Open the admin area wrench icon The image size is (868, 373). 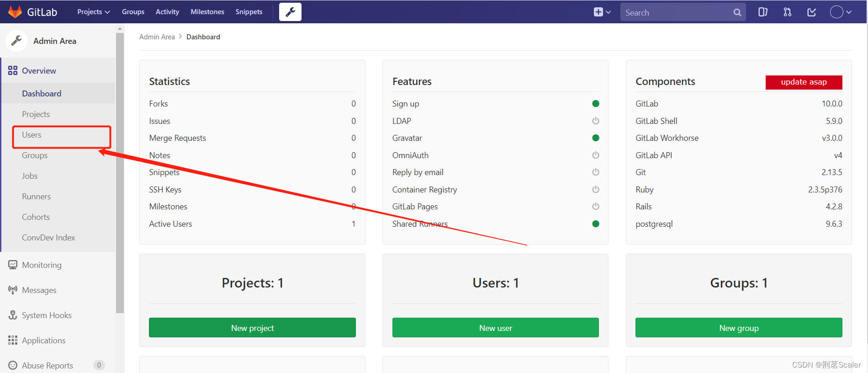coord(290,12)
